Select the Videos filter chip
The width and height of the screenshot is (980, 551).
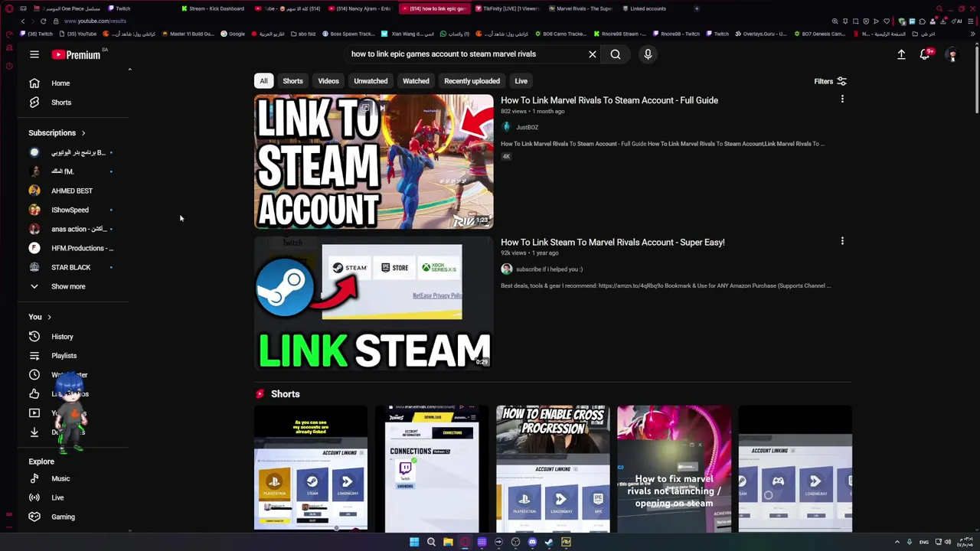click(328, 81)
